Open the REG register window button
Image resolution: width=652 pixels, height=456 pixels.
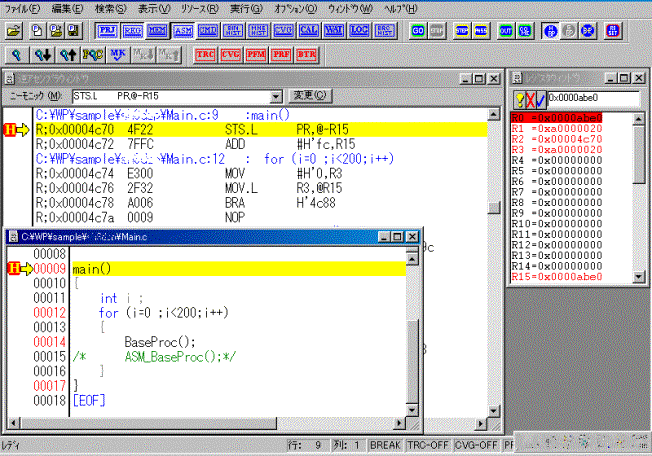tap(133, 31)
